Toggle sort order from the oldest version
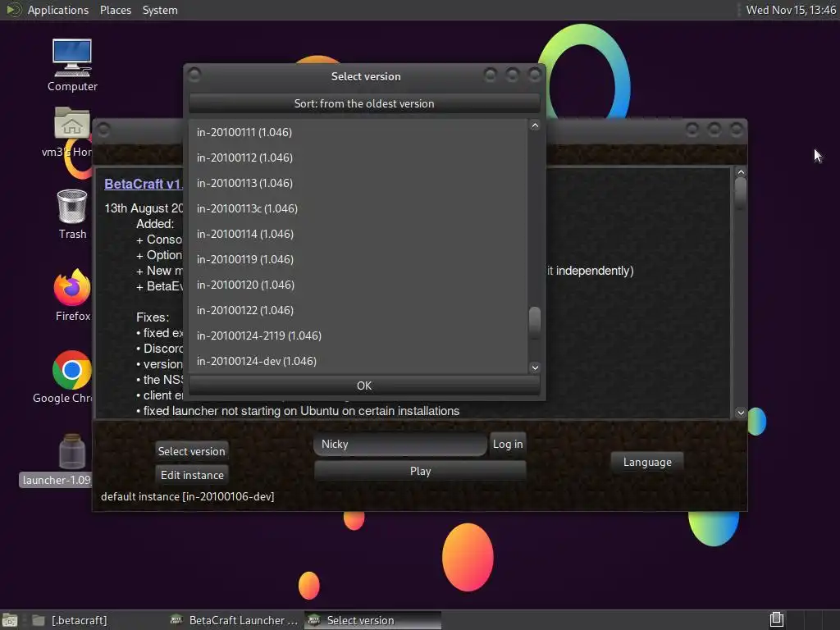 click(364, 103)
